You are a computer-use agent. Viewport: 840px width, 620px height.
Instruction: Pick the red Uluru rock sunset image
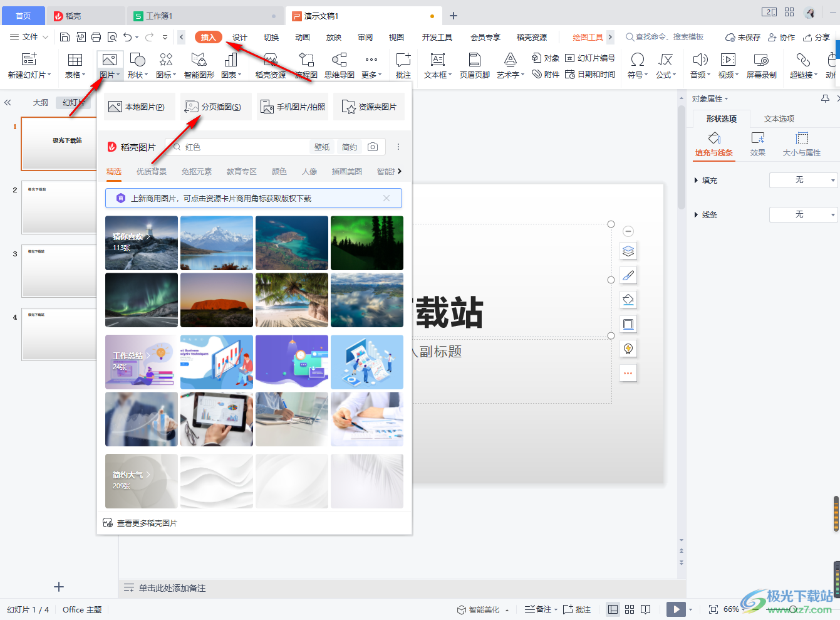pyautogui.click(x=217, y=300)
